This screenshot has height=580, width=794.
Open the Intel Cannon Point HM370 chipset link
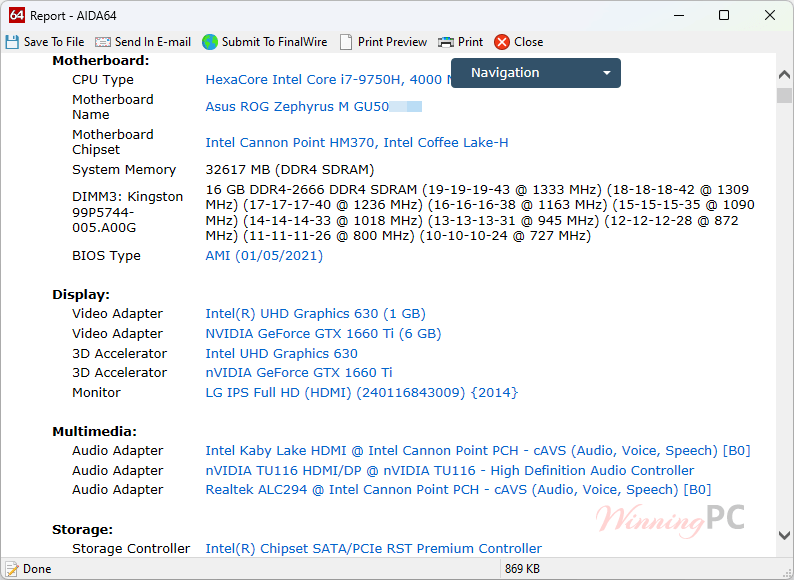[357, 143]
